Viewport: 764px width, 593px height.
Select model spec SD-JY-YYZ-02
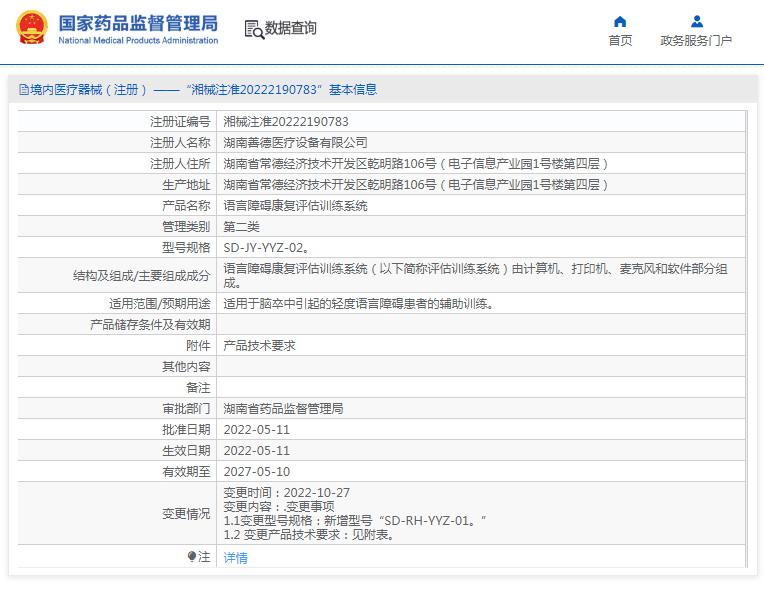[x=266, y=247]
